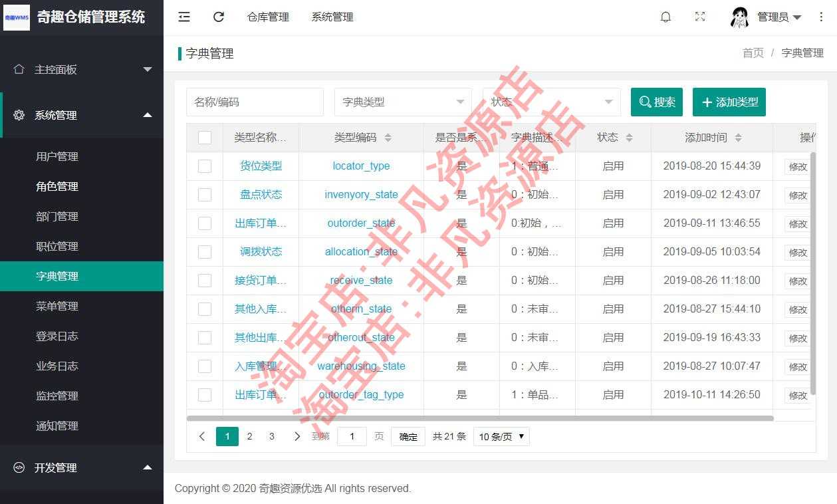This screenshot has width=837, height=504.
Task: Open the 字典类型 dropdown filter
Action: click(x=402, y=102)
